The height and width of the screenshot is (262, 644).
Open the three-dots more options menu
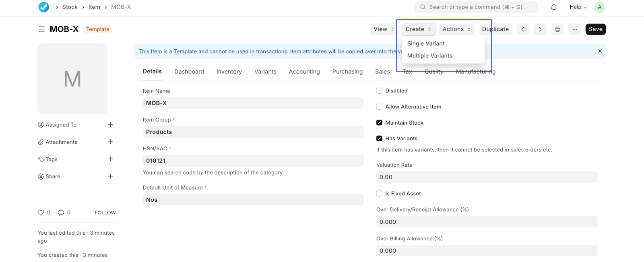click(575, 29)
